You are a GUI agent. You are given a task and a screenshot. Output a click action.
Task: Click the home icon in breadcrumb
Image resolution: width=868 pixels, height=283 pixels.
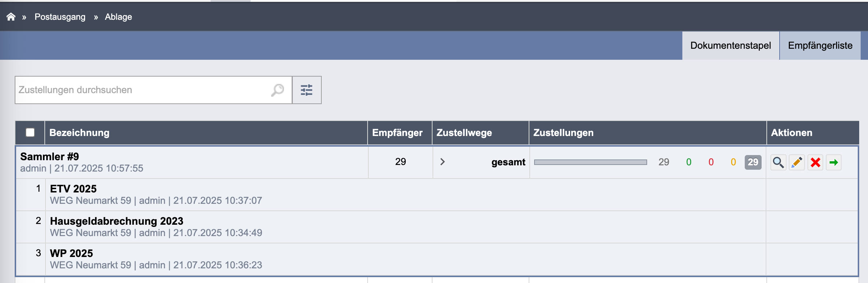coord(11,17)
